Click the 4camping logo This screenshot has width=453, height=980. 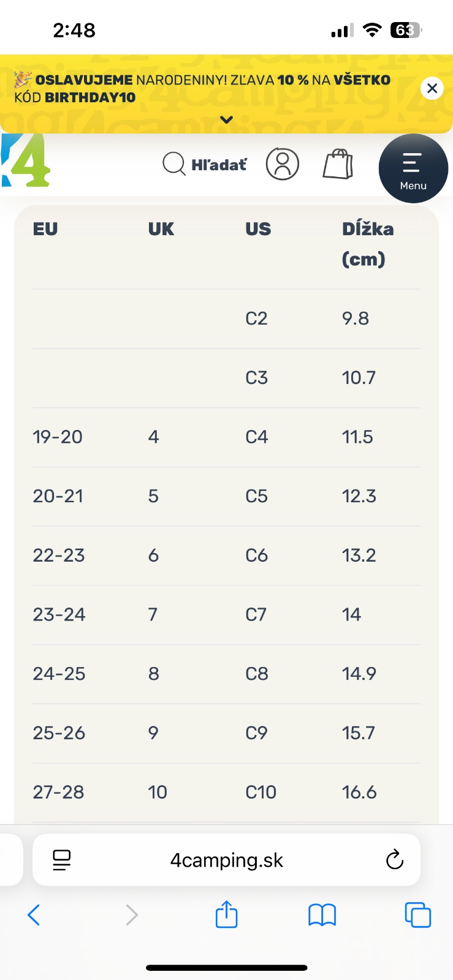(x=26, y=160)
